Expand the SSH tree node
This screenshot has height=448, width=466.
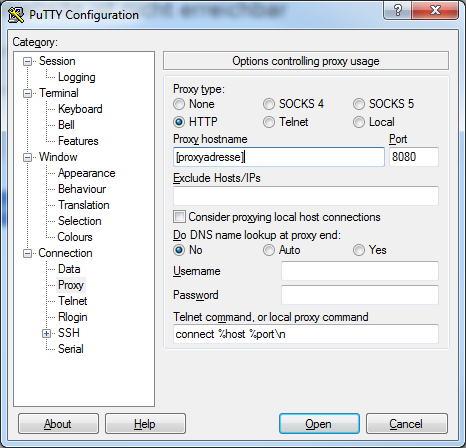point(46,333)
